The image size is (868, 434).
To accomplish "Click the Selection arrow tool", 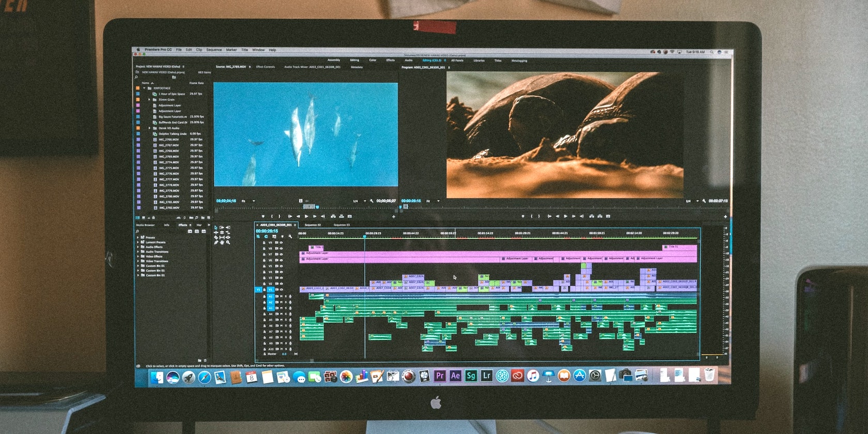I will point(216,227).
